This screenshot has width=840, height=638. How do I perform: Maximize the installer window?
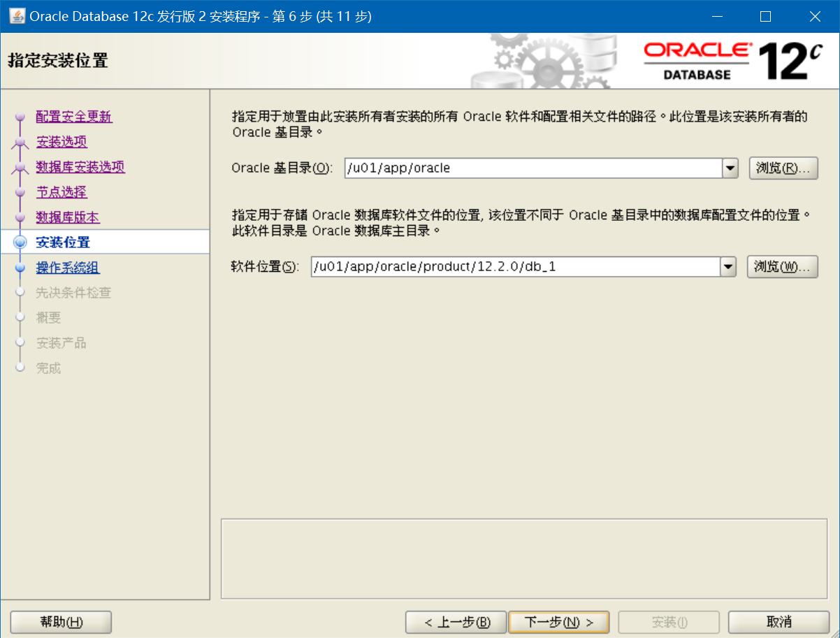[x=765, y=16]
